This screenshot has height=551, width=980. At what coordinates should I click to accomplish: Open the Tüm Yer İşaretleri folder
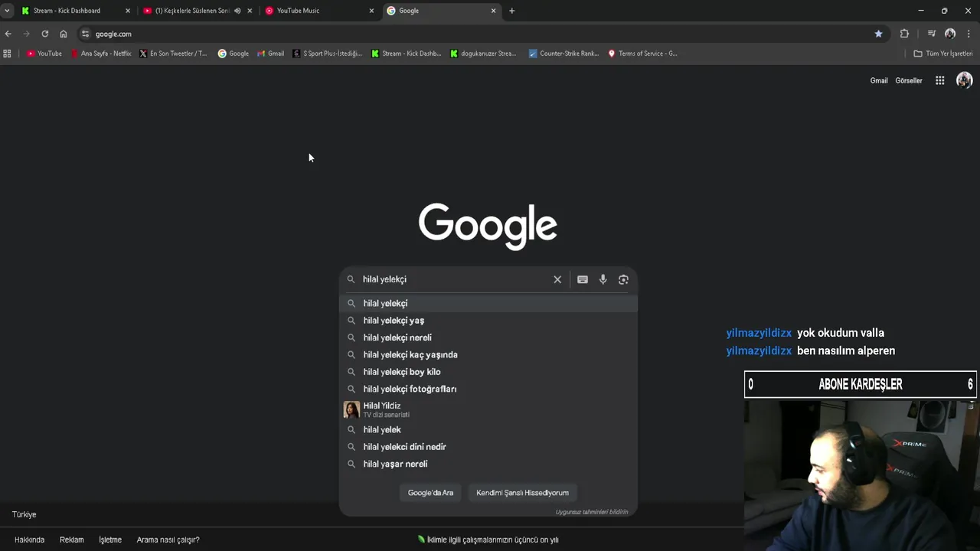coord(943,54)
